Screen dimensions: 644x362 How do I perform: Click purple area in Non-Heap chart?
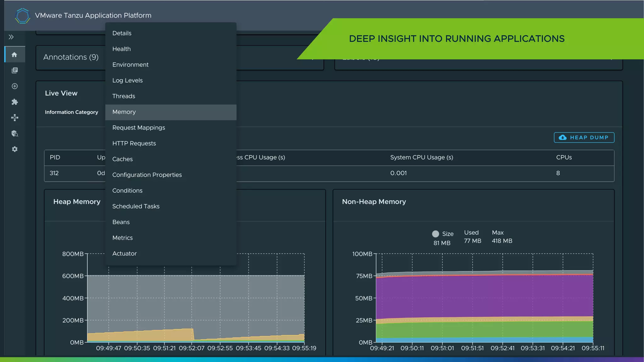[x=484, y=295]
